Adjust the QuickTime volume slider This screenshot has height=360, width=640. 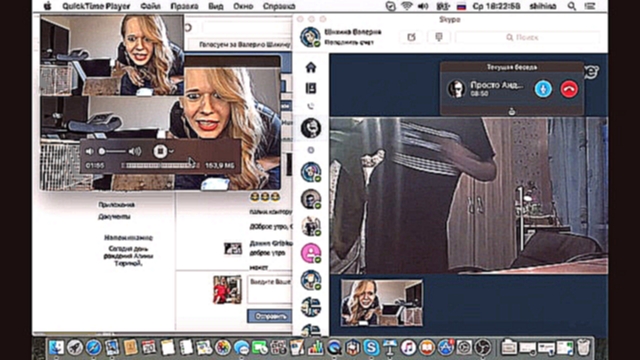click(113, 151)
